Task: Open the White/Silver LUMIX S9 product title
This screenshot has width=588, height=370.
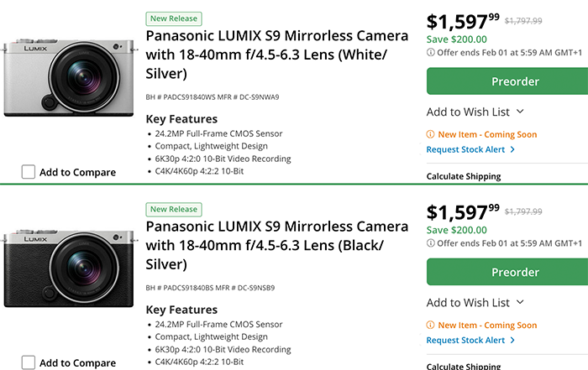Action: coord(277,55)
